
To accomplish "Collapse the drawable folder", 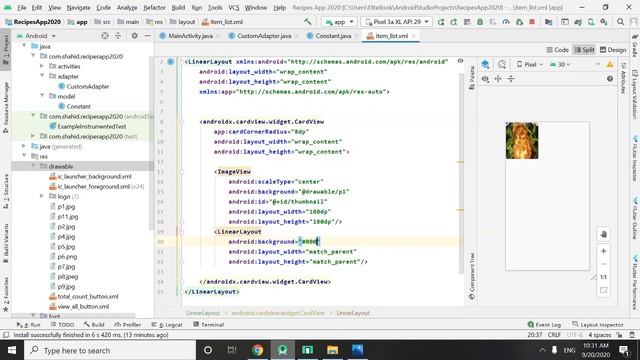I will (33, 166).
